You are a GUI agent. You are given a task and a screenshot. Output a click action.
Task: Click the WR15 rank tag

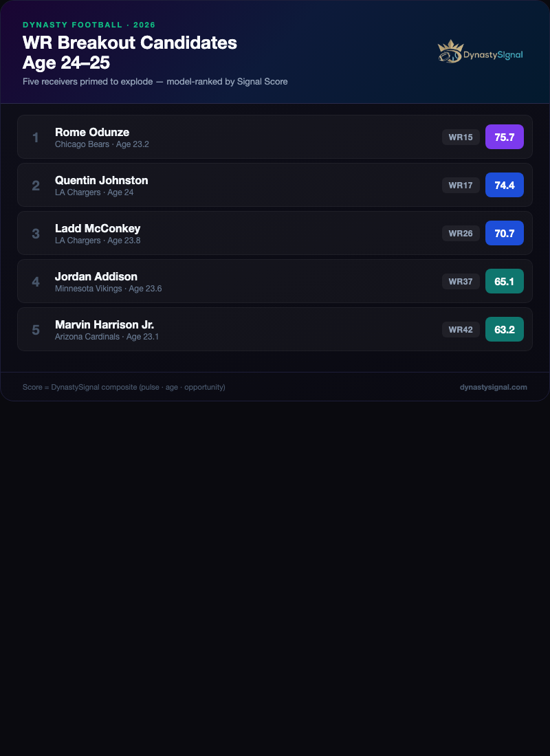coord(461,137)
